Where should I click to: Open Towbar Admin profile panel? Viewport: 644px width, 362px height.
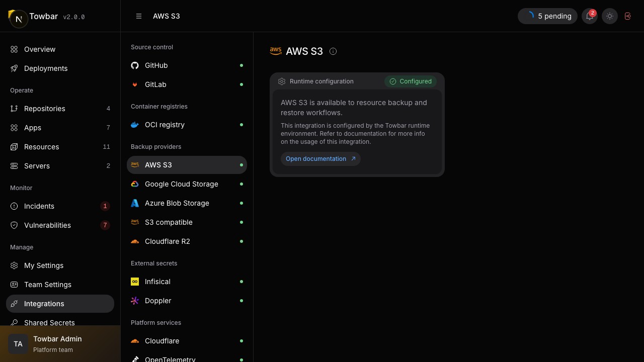click(60, 344)
